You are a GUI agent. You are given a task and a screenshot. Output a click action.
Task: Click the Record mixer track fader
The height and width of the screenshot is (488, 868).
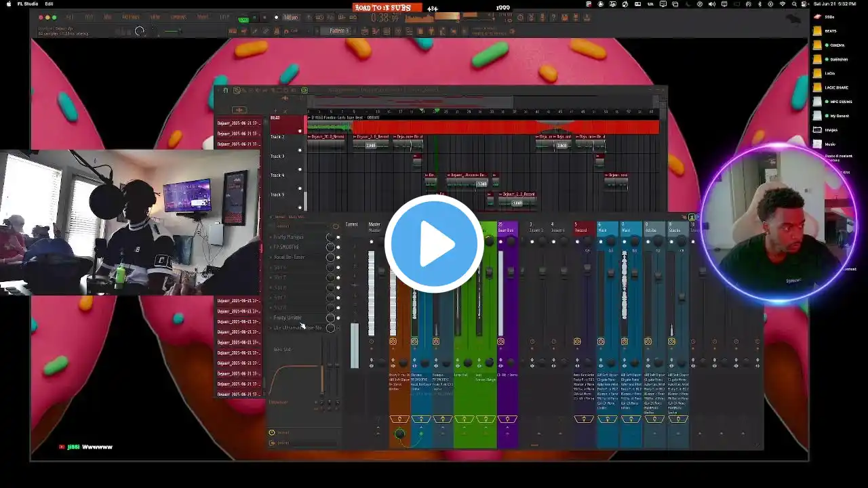[x=587, y=269]
